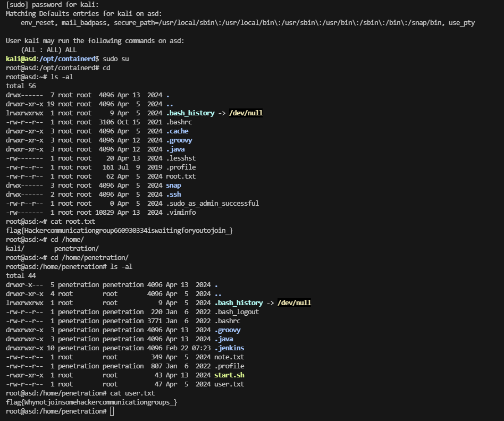This screenshot has height=421, width=504.
Task: Click the 'sudo su' command text
Action: coord(117,58)
